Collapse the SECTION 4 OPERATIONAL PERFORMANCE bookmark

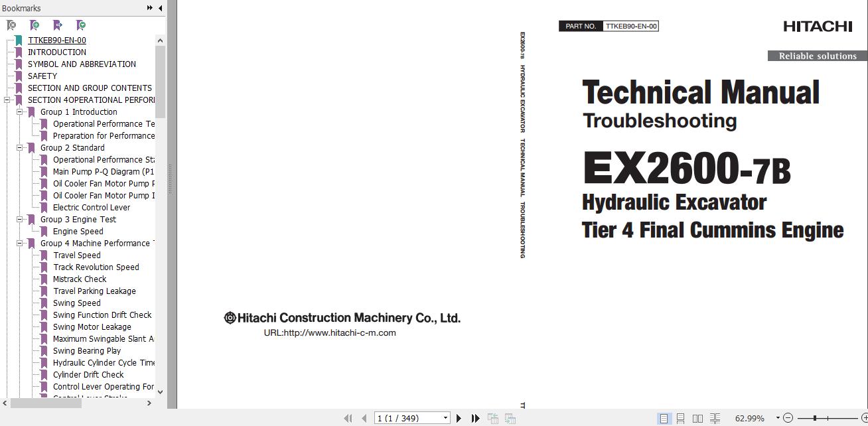click(5, 100)
